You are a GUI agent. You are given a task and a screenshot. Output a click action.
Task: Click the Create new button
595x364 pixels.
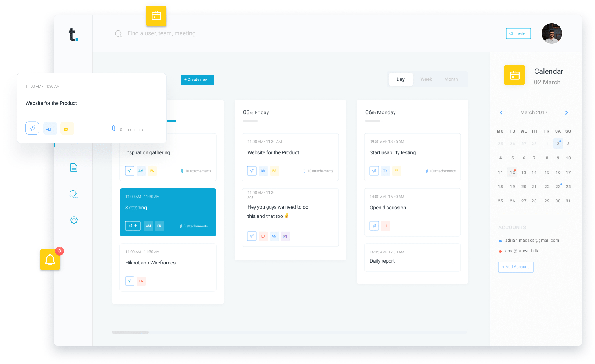tap(197, 80)
